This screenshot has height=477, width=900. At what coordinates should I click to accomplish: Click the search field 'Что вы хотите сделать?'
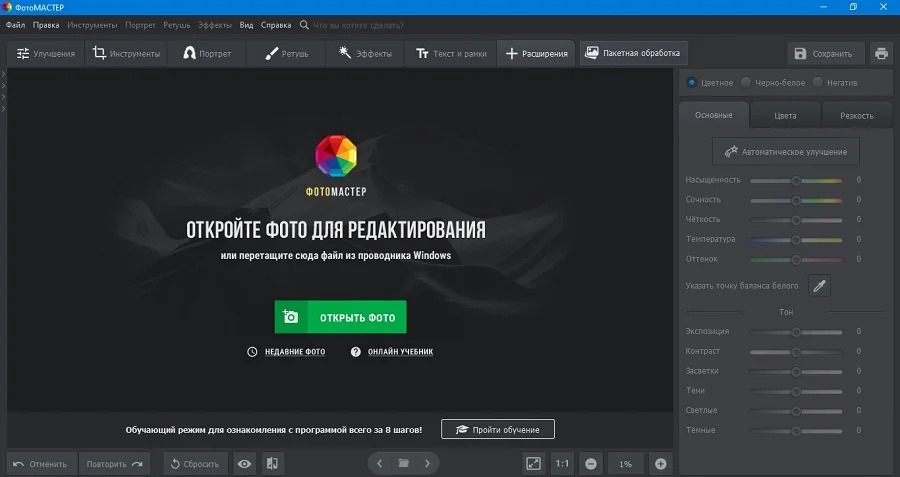358,25
